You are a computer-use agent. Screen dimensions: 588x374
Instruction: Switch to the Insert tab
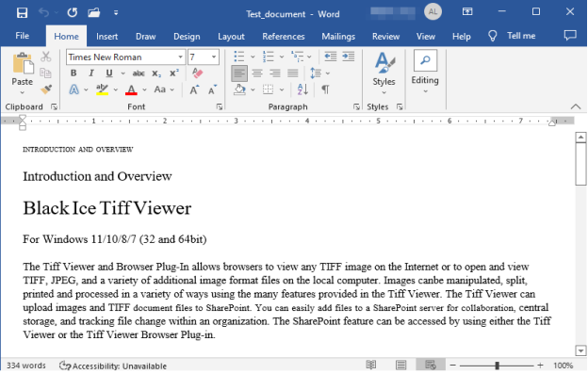tap(106, 37)
